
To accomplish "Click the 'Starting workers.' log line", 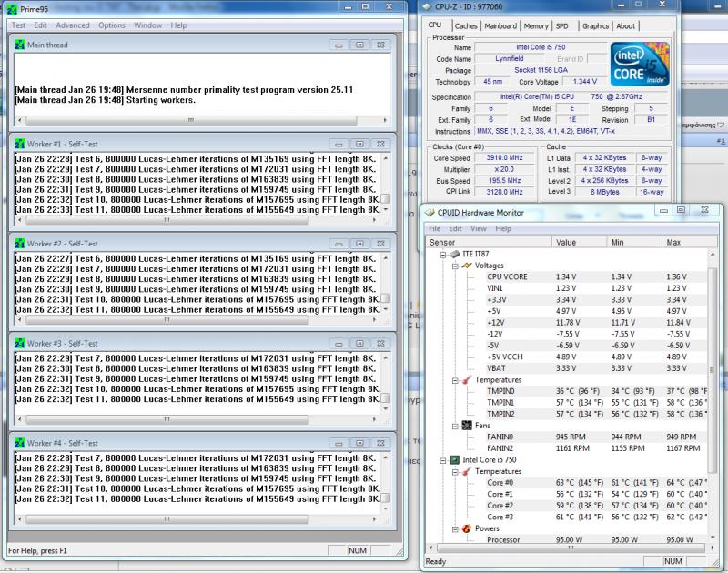I will (x=161, y=100).
